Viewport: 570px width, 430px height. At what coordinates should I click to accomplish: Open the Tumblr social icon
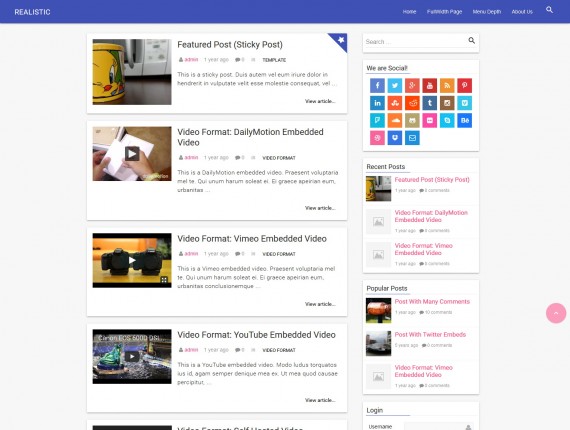coord(430,103)
